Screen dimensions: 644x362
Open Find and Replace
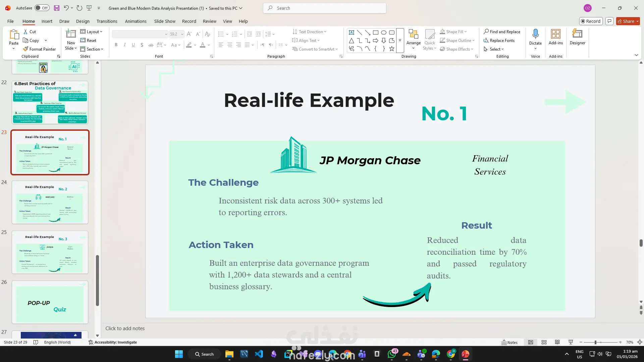pos(502,32)
